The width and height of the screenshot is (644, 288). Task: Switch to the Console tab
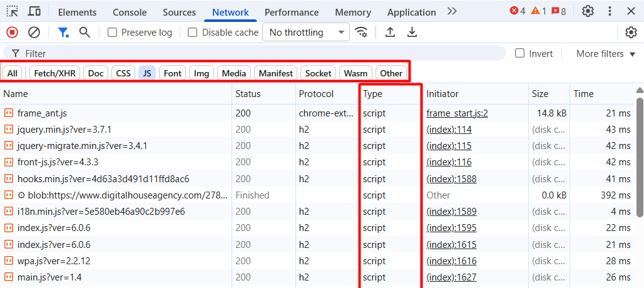[130, 13]
